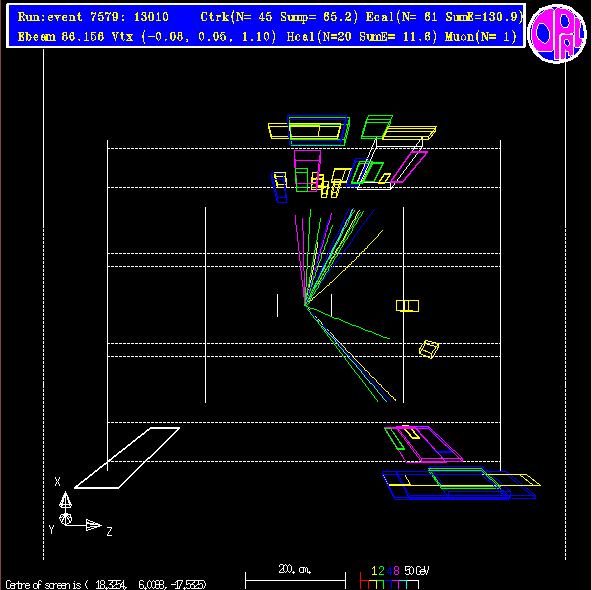Click the event vertex where tracks converge
The image size is (592, 590).
point(305,305)
